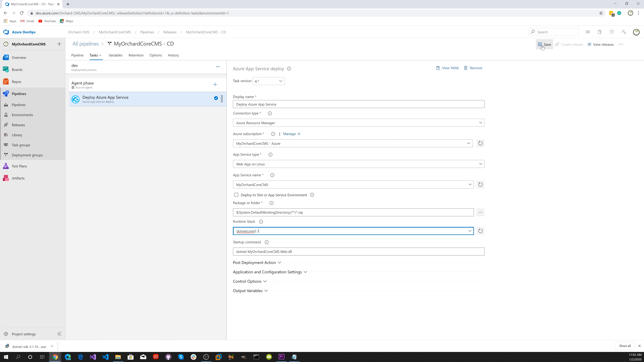Click the Startup command input field
The width and height of the screenshot is (644, 362).
(359, 252)
